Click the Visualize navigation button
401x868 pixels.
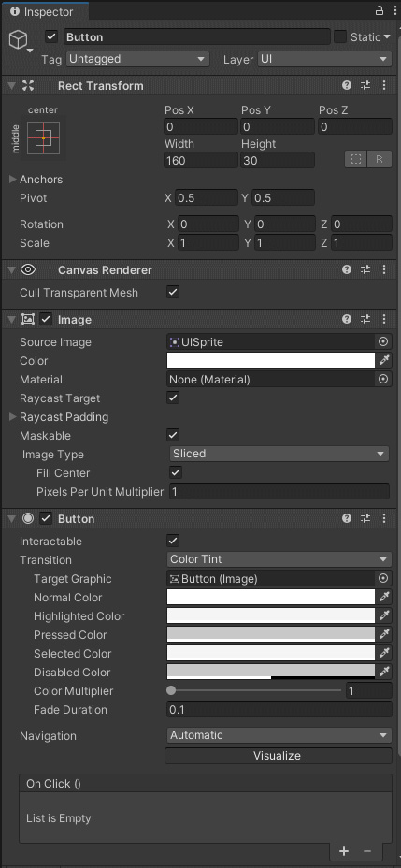coord(279,756)
